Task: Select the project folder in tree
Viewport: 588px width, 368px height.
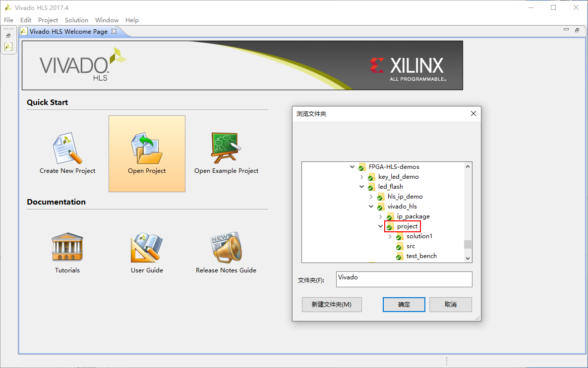Action: pos(407,226)
